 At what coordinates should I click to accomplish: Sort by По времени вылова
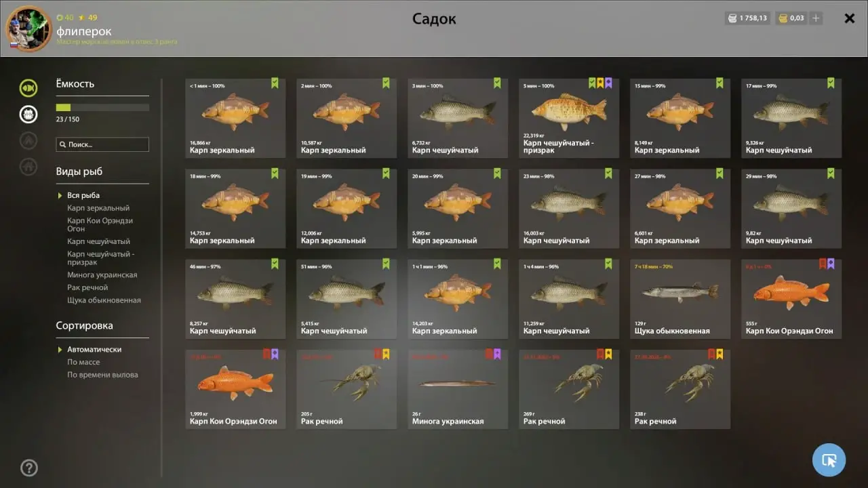point(102,375)
